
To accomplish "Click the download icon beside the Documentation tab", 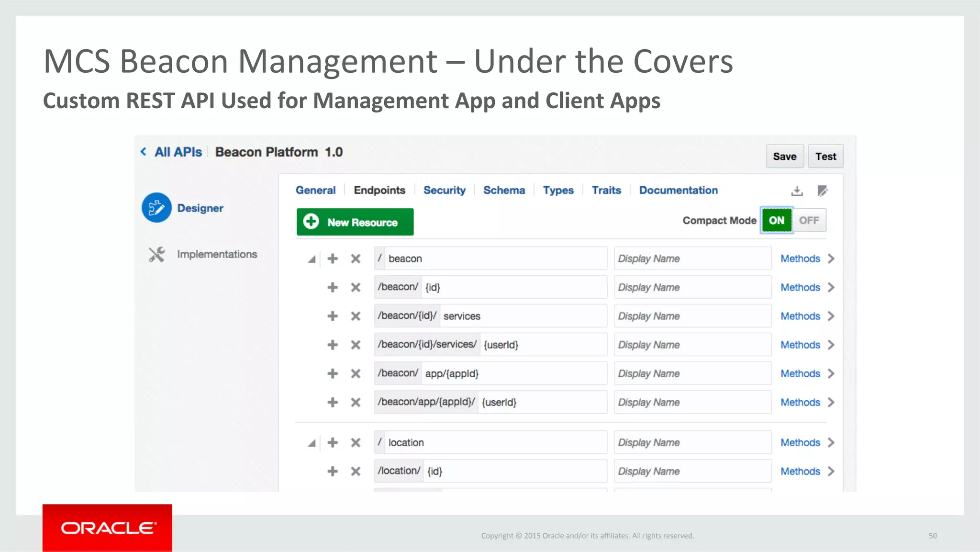I will point(797,191).
